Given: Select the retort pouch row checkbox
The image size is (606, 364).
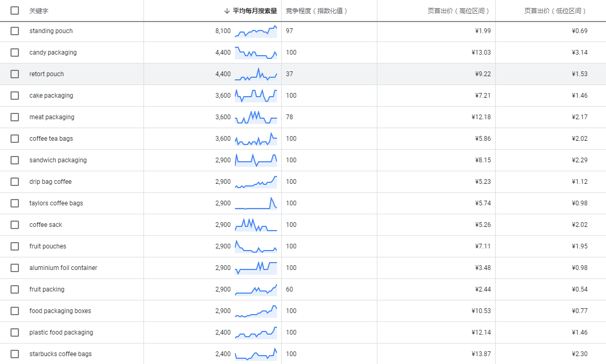Looking at the screenshot, I should click(15, 74).
